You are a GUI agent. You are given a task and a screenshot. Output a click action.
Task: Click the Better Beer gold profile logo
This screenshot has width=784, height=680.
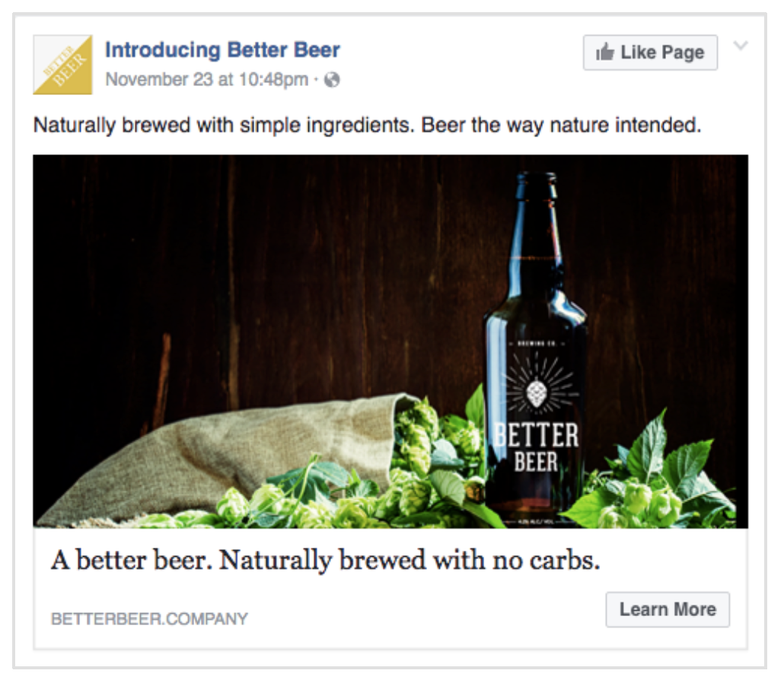[x=62, y=65]
